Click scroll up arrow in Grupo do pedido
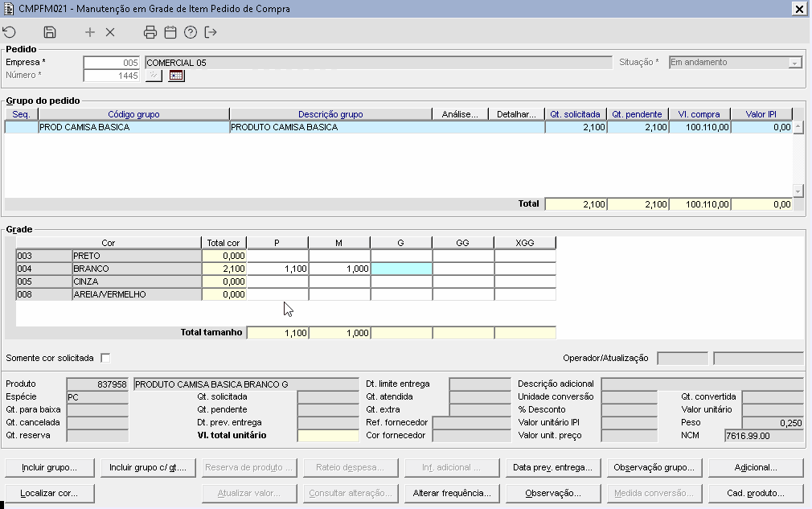The image size is (812, 509). [798, 126]
